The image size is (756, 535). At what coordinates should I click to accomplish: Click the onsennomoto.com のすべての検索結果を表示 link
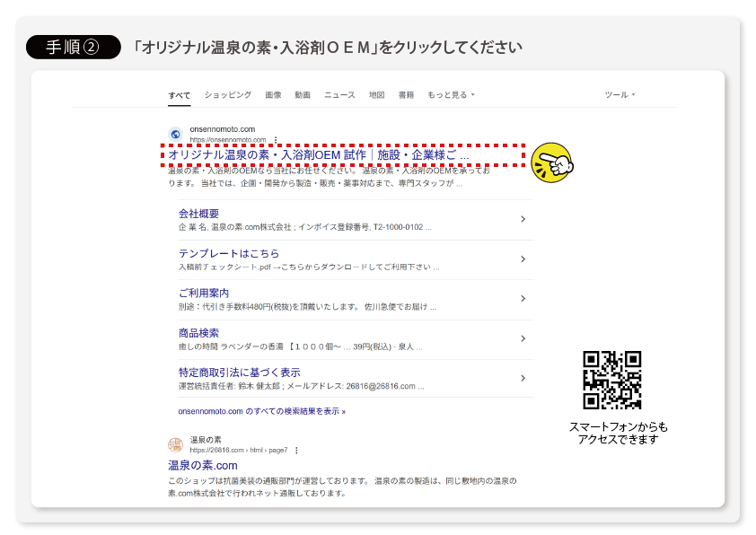(262, 411)
